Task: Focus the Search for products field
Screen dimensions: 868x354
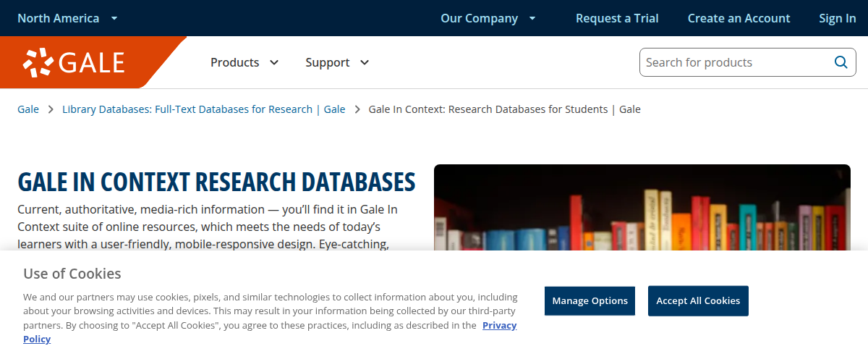Action: coord(734,62)
